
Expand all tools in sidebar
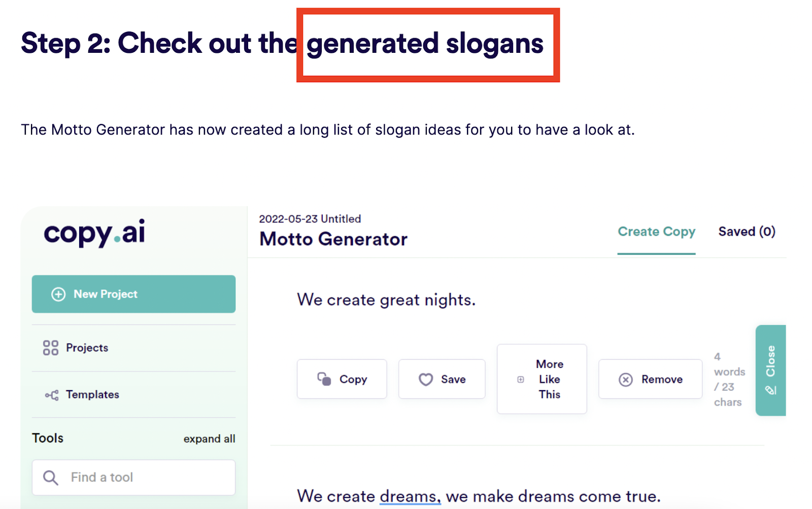209,439
